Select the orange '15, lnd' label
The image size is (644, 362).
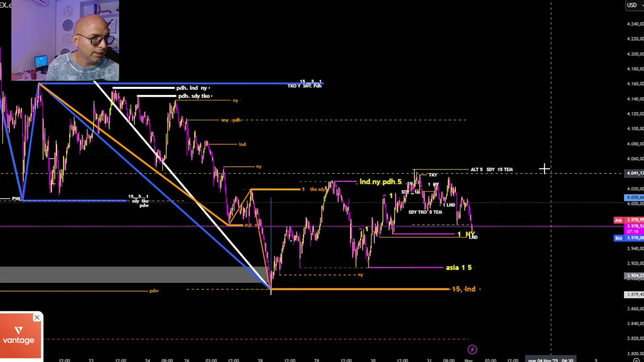click(x=463, y=289)
